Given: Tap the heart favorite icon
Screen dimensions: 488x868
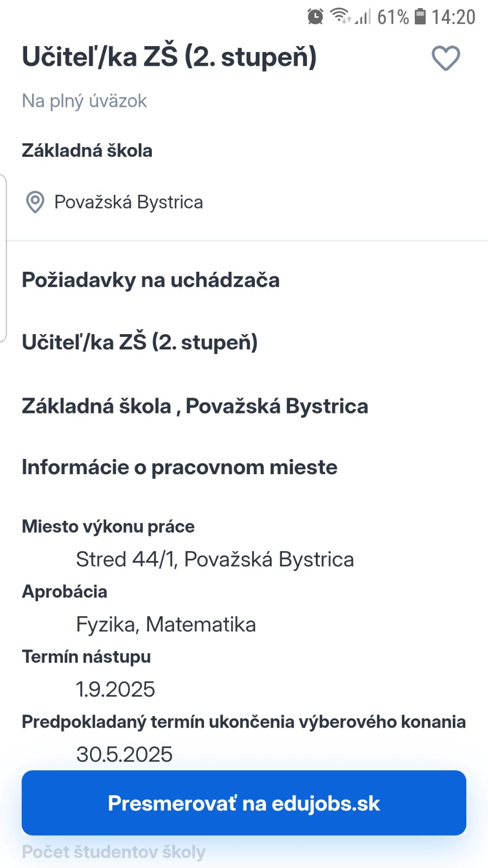Looking at the screenshot, I should coord(446,58).
